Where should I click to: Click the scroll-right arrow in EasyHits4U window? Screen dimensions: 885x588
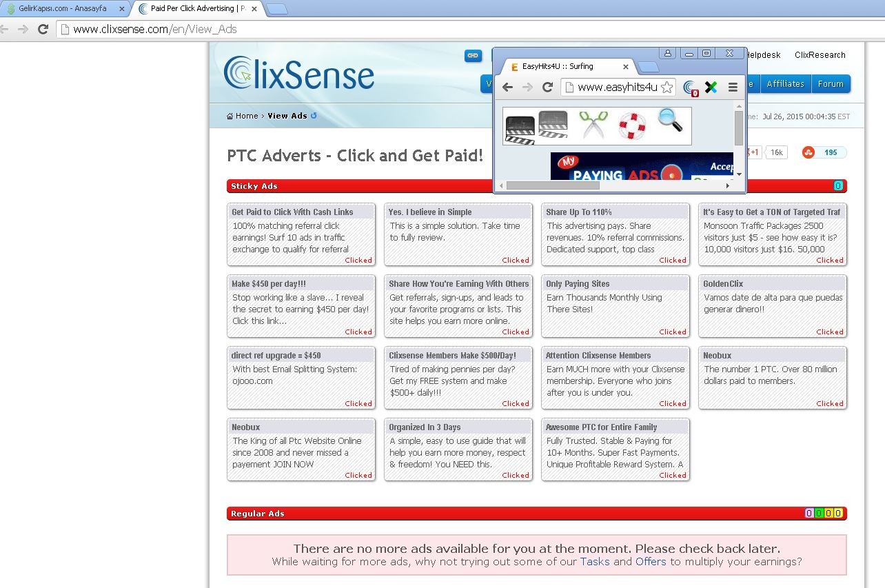coord(727,185)
